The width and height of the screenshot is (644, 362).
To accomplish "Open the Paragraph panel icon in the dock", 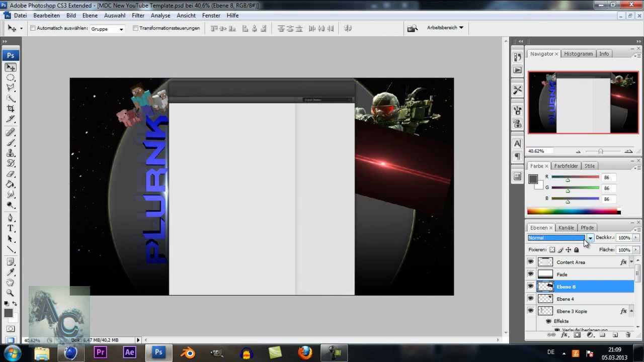I will point(517,156).
